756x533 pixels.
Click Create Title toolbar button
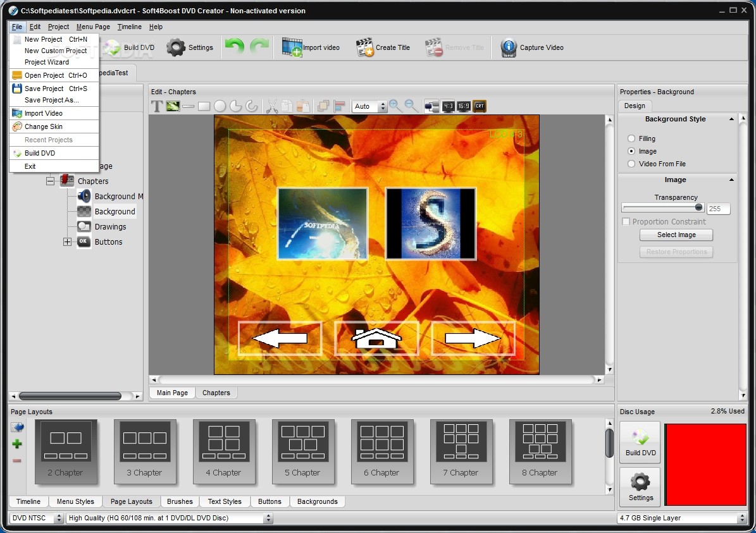(383, 47)
